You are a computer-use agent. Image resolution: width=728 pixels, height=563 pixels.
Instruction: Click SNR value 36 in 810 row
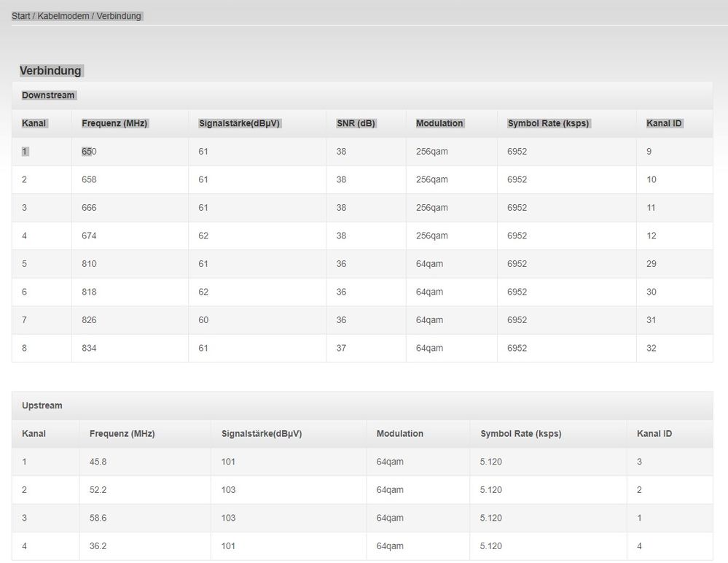341,264
